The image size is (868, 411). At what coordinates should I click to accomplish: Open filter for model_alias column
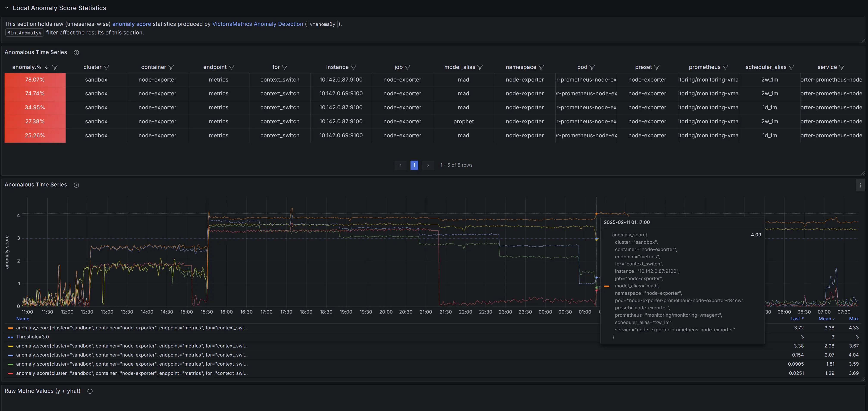coord(480,67)
